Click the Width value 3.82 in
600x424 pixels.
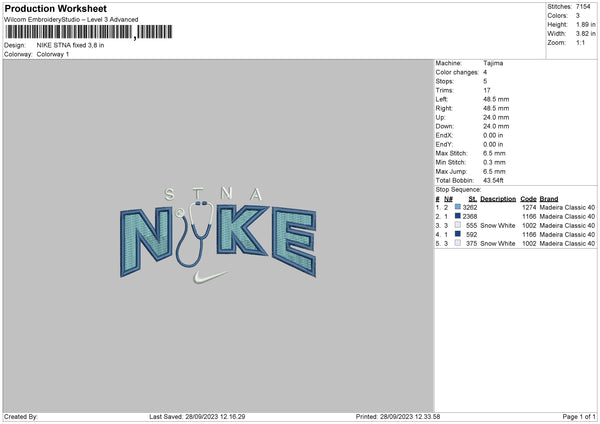point(585,34)
